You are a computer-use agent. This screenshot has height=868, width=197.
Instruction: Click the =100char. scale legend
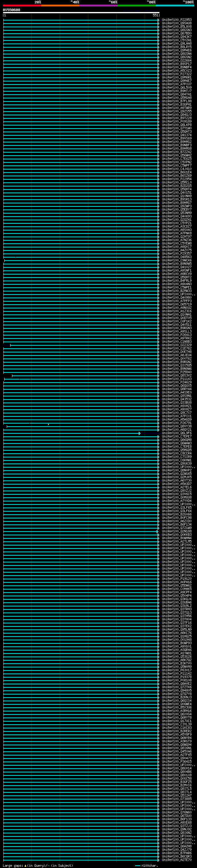(x=147, y=866)
